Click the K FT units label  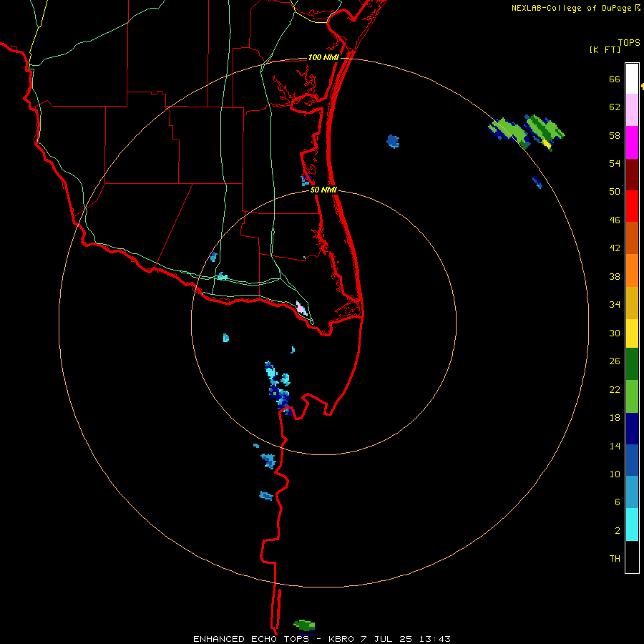pos(605,50)
